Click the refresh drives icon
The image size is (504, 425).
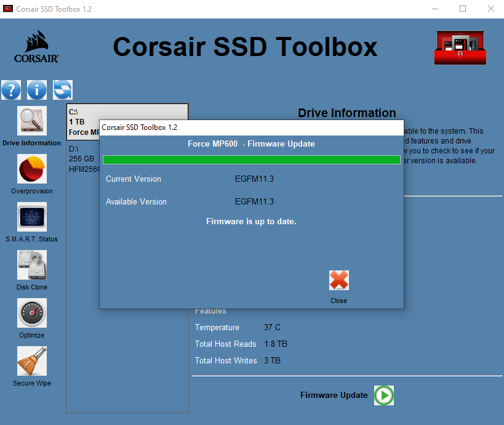pos(62,90)
